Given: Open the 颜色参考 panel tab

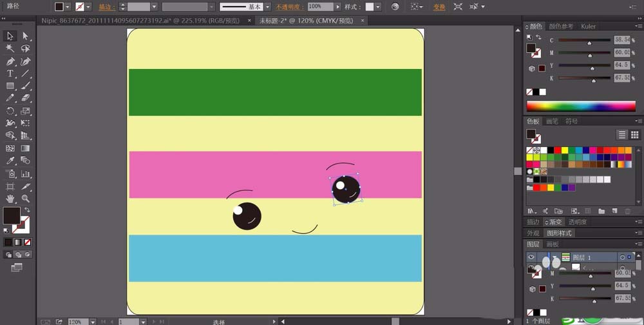Looking at the screenshot, I should (x=561, y=26).
